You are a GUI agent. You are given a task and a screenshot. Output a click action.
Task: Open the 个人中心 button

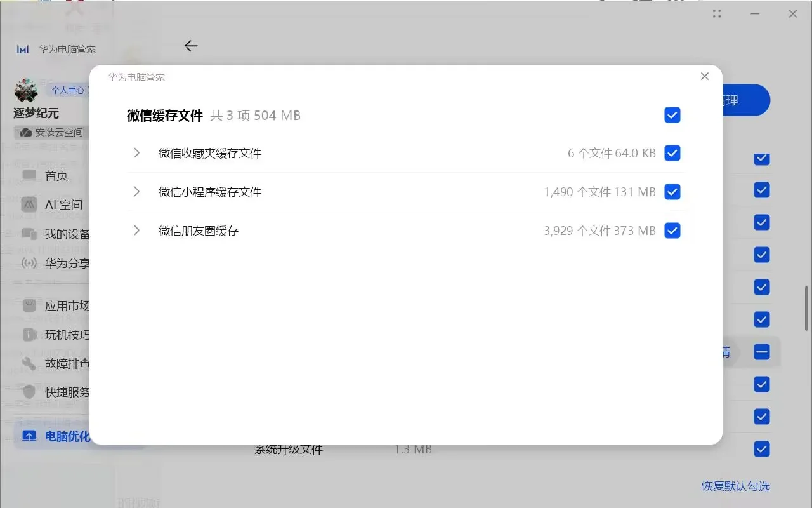pyautogui.click(x=68, y=90)
